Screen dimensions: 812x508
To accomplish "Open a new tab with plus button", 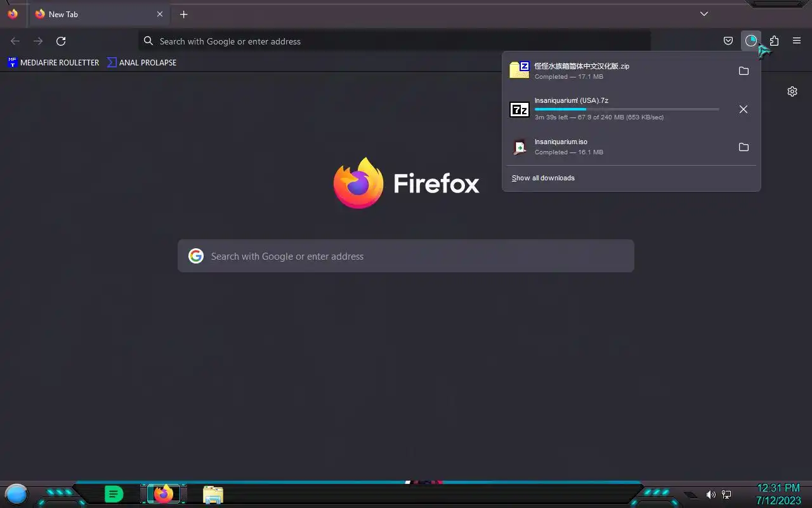I will point(183,14).
